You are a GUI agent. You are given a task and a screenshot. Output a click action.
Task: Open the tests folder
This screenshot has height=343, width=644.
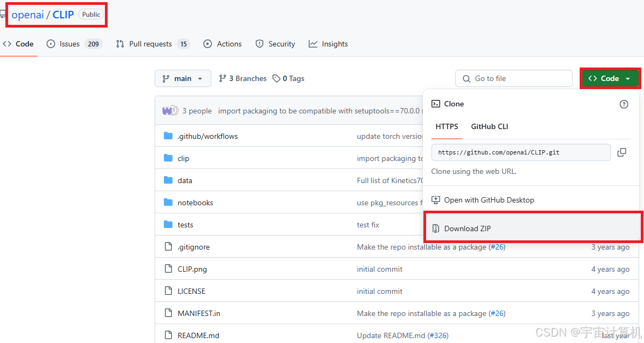185,225
